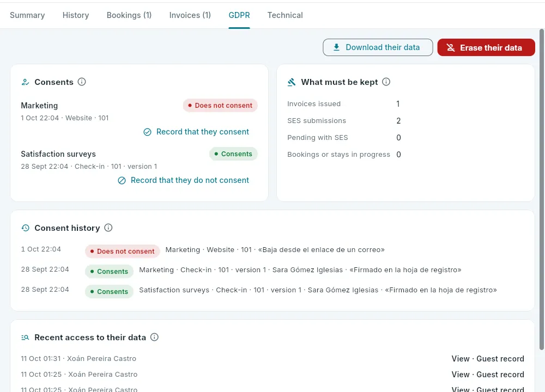
Task: Download their data
Action: click(x=378, y=47)
